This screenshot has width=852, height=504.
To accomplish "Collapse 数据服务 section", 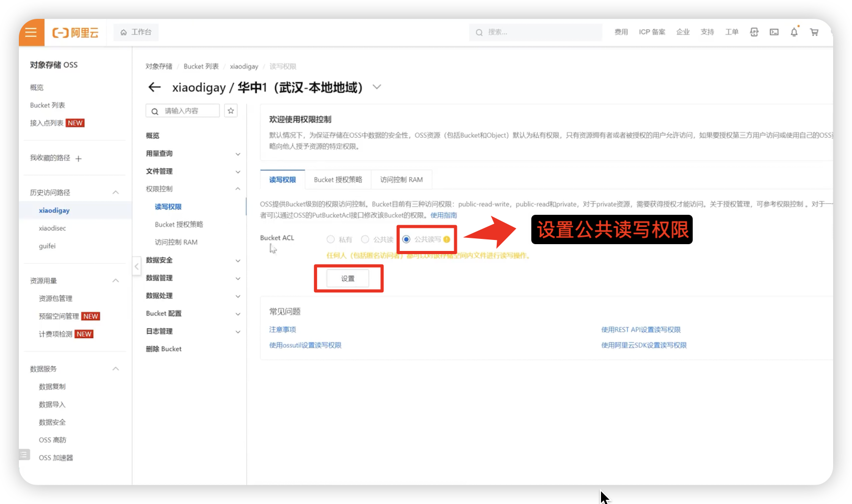I will coord(115,368).
